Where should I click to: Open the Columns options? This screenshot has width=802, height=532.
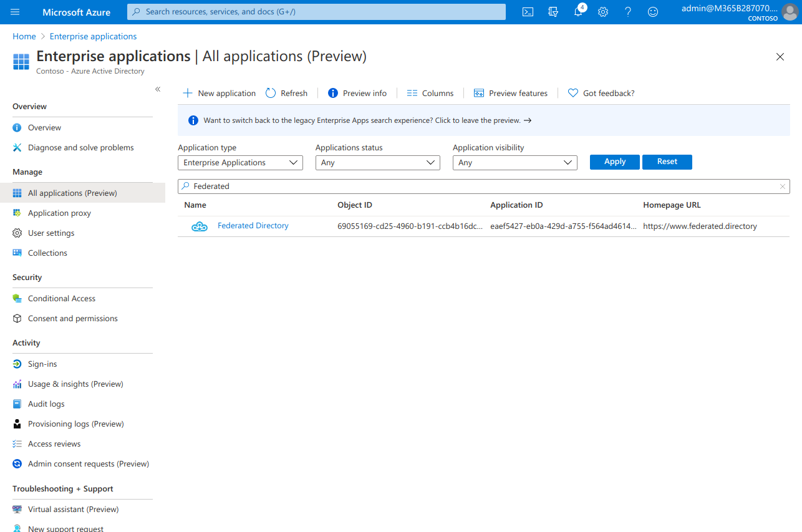[430, 92]
